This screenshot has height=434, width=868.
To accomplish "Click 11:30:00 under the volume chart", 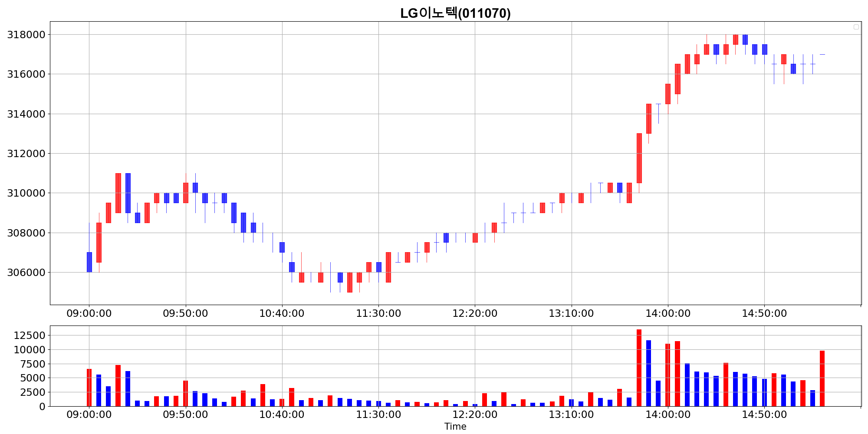I will click(378, 414).
